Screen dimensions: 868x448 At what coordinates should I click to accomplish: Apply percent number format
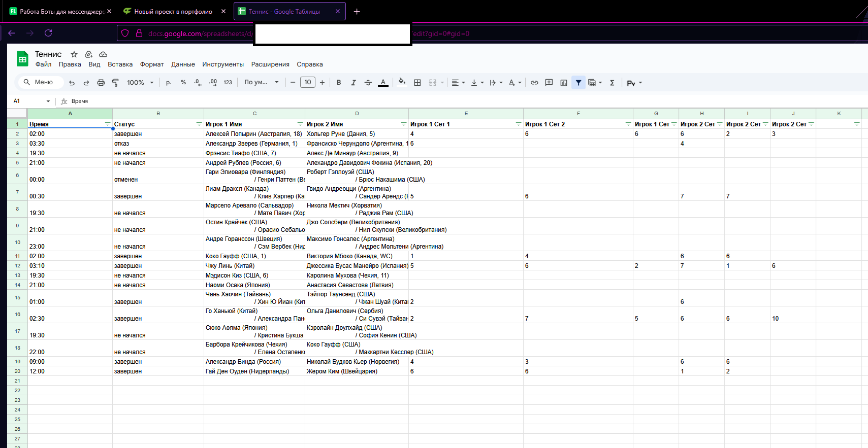tap(183, 83)
